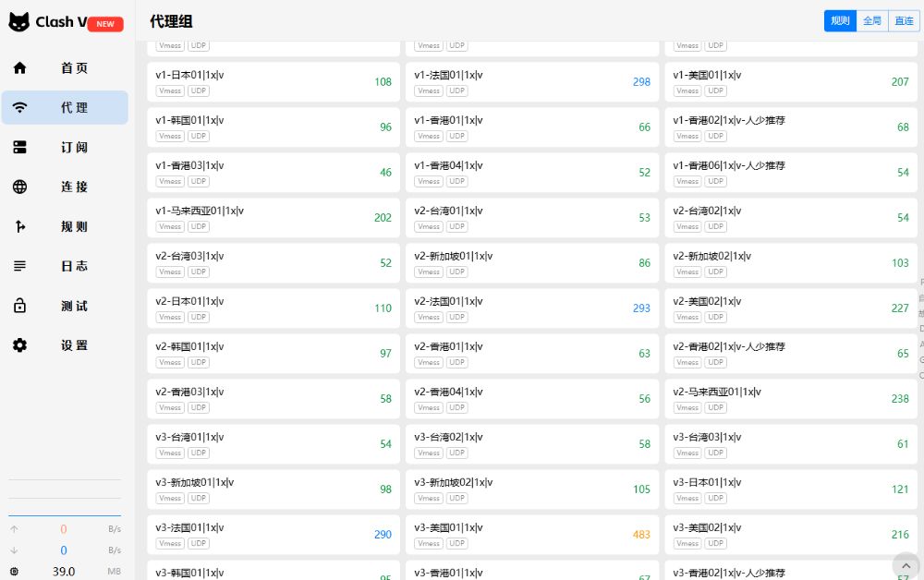
Task: Click the 测试 lock icon
Action: pos(19,306)
